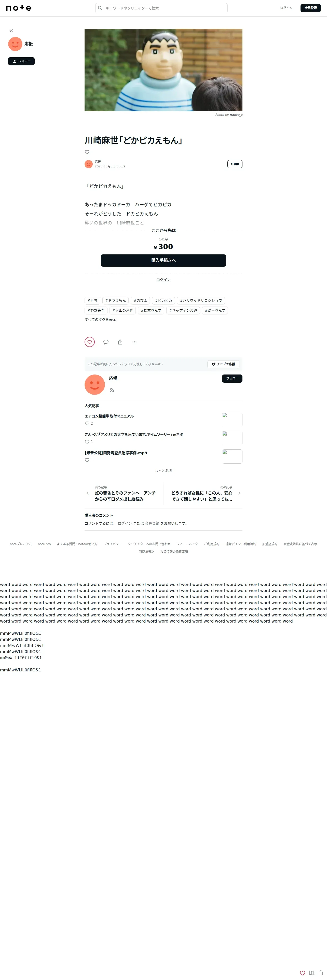The height and width of the screenshot is (980, 327).
Task: Click the ¥300 price badge
Action: point(235,164)
